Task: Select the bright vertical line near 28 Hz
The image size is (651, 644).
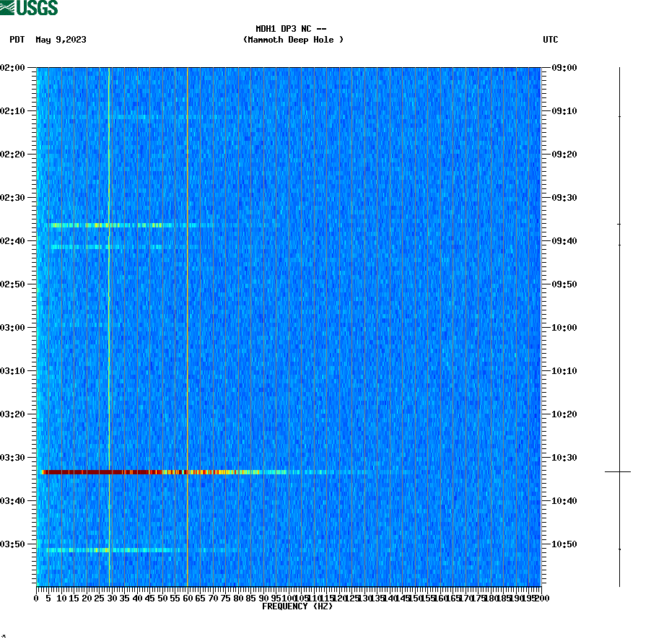Action: 109,325
